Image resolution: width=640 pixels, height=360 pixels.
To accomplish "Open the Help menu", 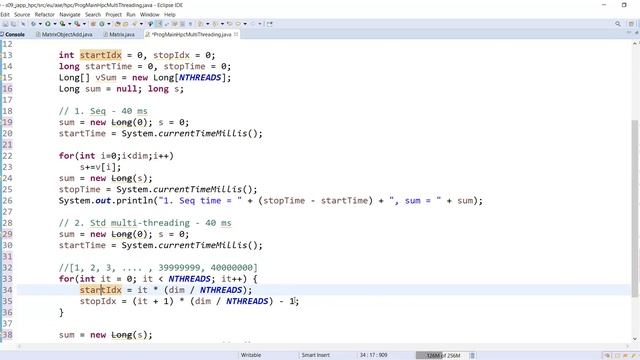I will coord(170,15).
